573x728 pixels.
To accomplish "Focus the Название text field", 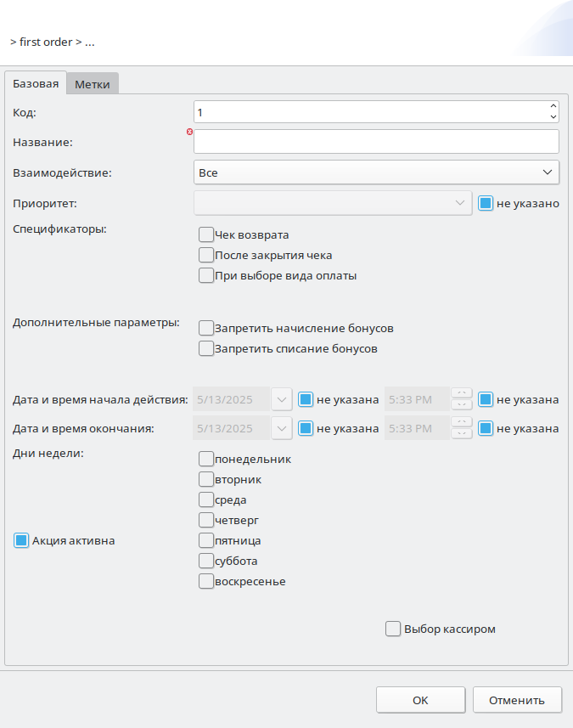I will [376, 141].
